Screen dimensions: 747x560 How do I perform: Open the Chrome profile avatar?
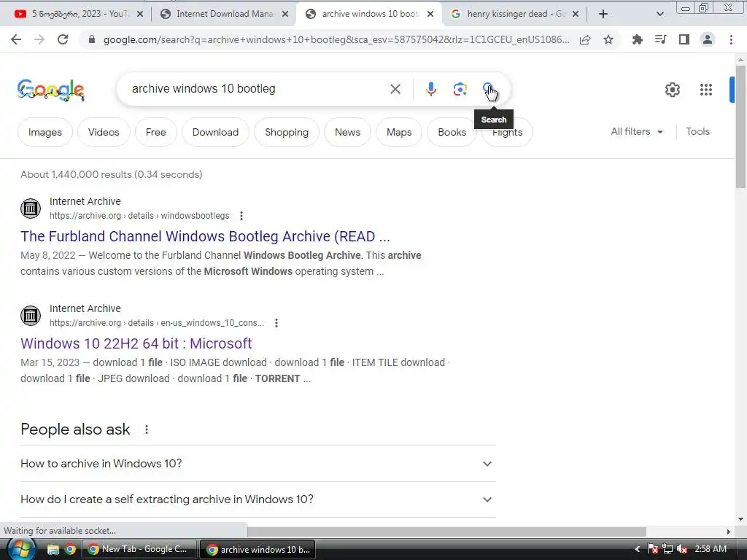pos(708,39)
